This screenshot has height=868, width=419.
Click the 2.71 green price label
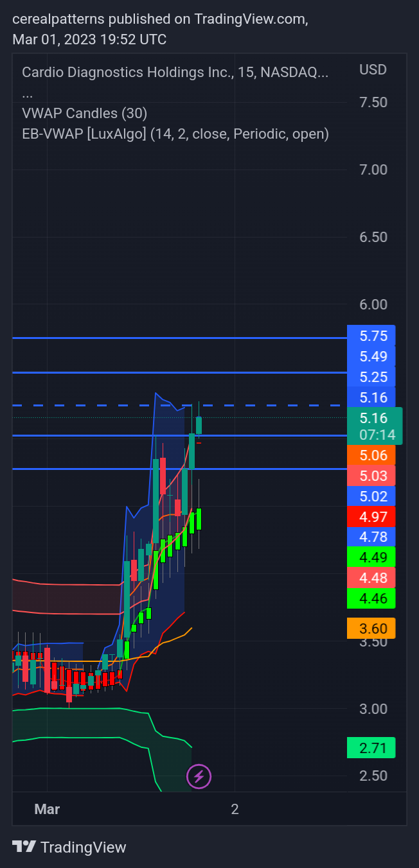coord(371,748)
